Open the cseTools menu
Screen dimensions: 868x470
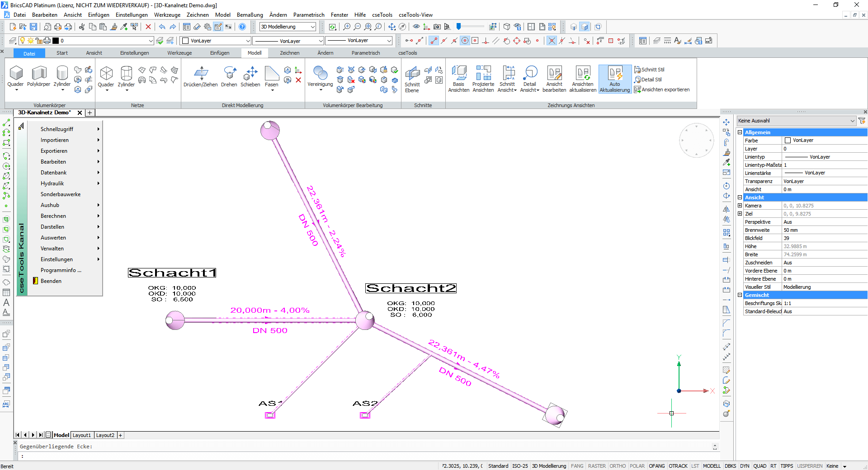click(x=382, y=15)
